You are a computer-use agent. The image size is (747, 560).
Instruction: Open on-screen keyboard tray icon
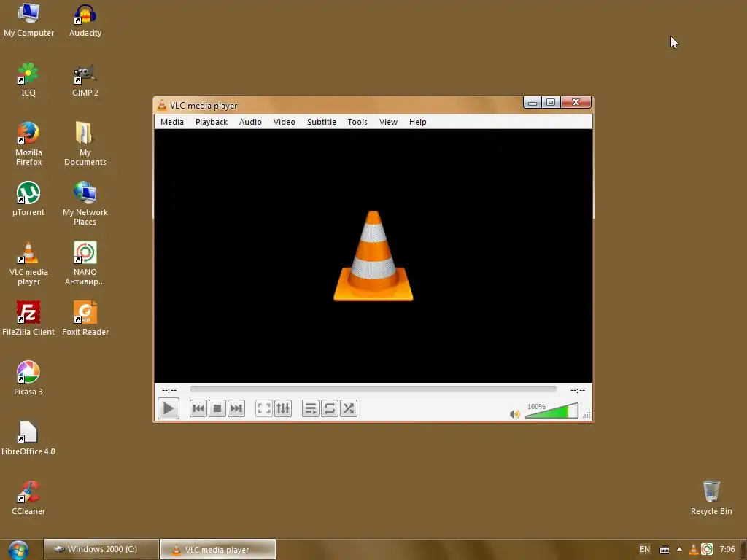pyautogui.click(x=664, y=550)
